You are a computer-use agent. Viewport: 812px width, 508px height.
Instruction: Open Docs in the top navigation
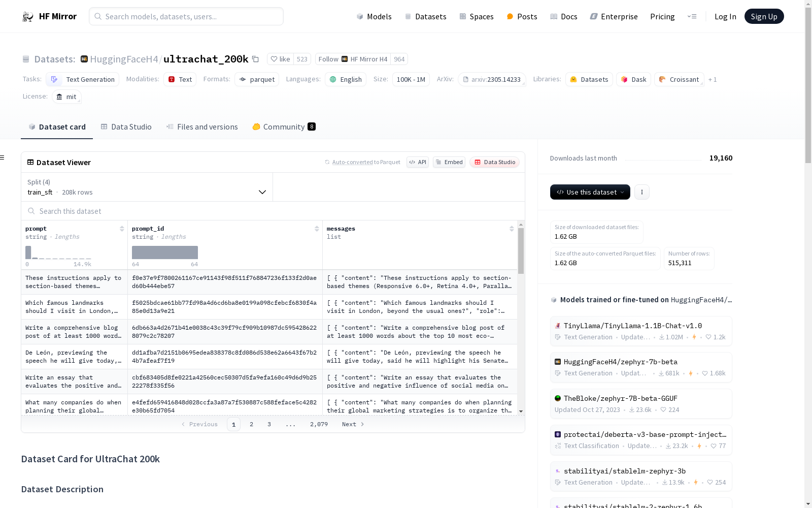point(564,16)
